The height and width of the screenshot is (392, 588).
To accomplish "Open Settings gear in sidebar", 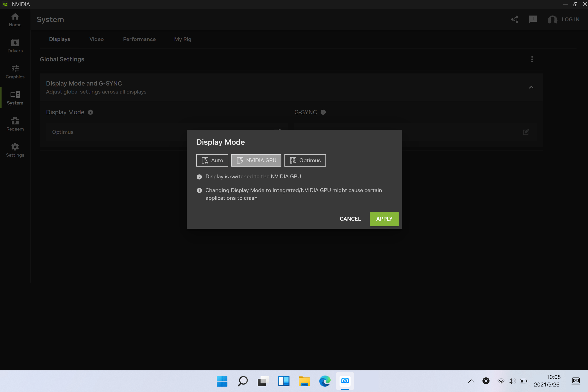I will tap(15, 150).
